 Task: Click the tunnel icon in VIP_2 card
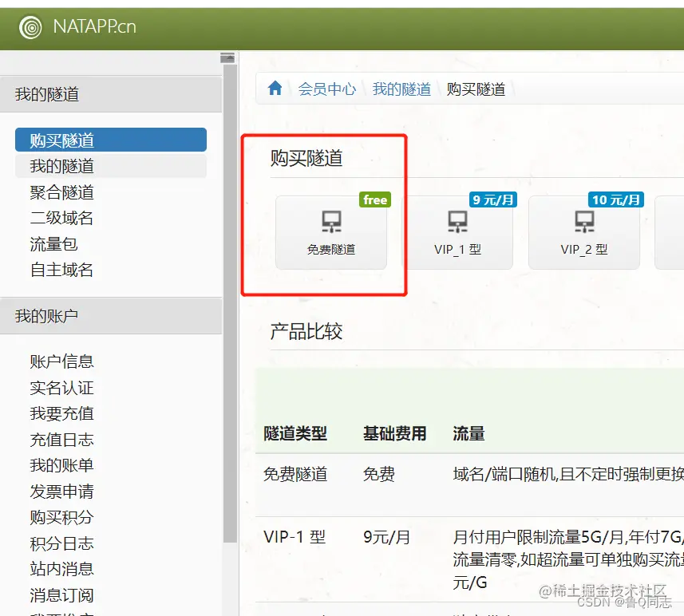pyautogui.click(x=584, y=222)
